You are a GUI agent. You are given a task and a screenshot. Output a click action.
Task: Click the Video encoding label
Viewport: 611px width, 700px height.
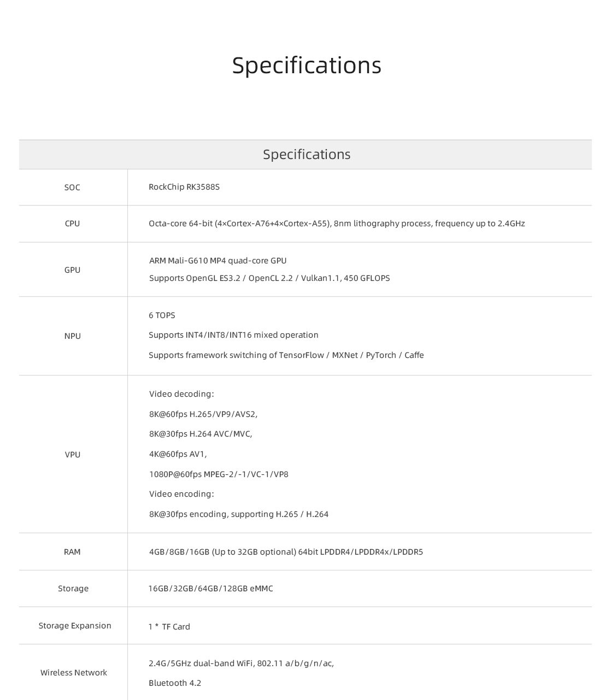click(x=181, y=494)
